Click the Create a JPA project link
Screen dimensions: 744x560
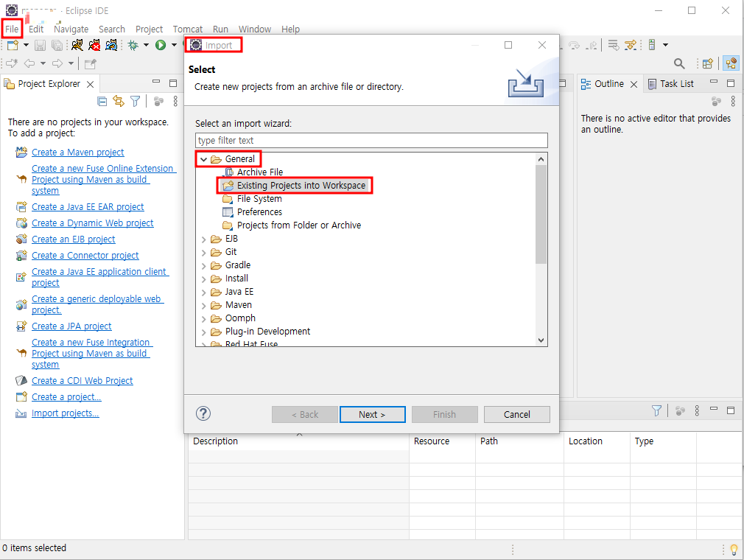point(71,326)
